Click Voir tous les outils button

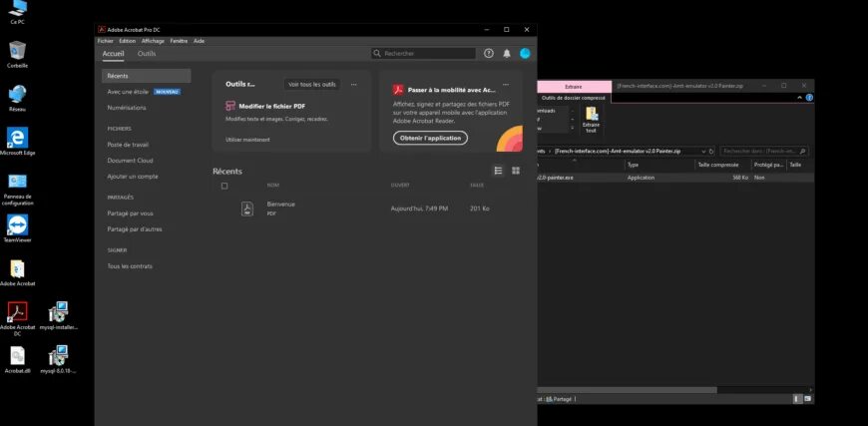[x=312, y=85]
